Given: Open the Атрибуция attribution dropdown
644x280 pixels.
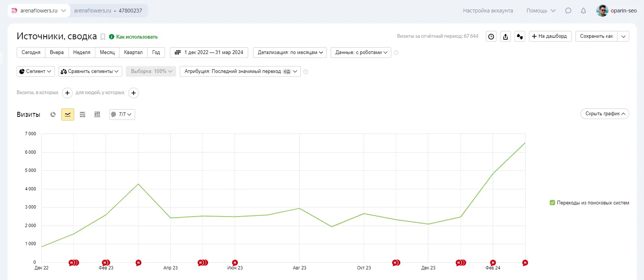Looking at the screenshot, I should point(240,71).
